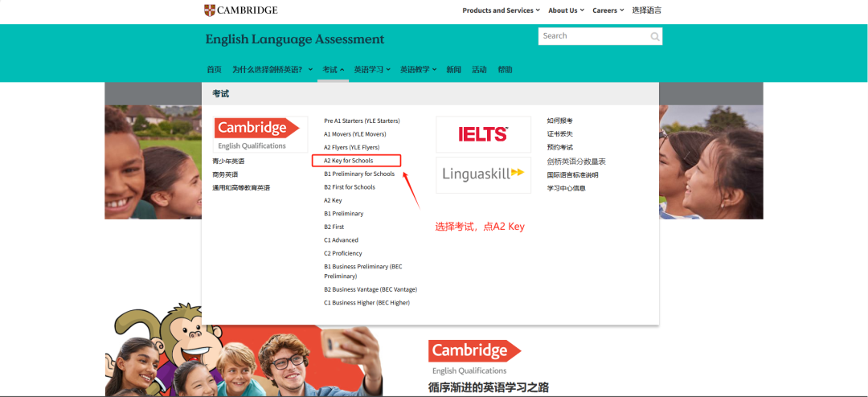868x397 pixels.
Task: Expand the Products and Services dropdown
Action: tap(502, 10)
